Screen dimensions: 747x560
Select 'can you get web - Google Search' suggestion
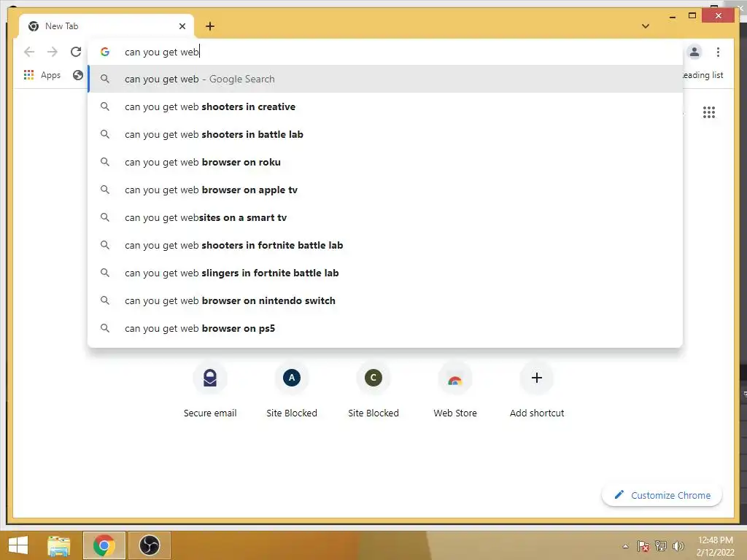click(x=385, y=79)
